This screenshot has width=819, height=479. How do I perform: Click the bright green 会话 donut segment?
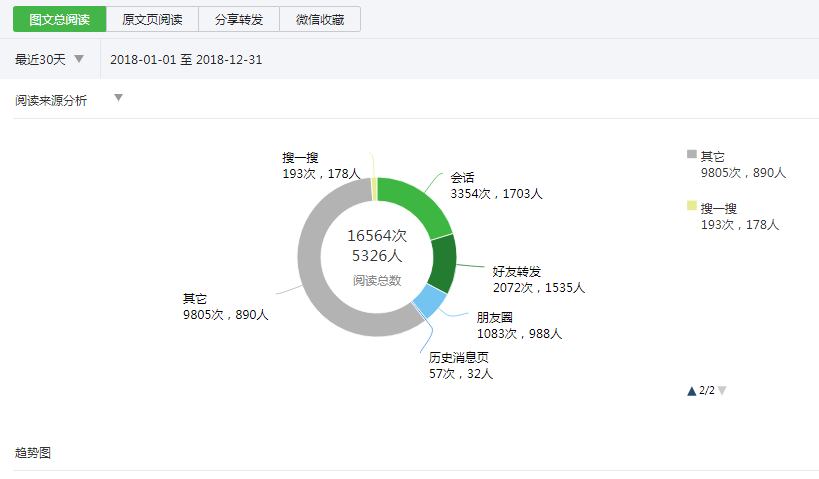tap(415, 202)
